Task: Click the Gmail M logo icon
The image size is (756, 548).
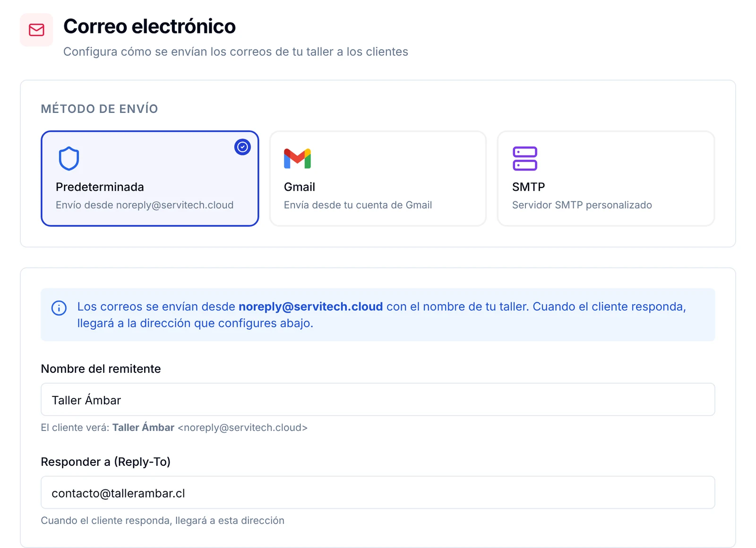Action: pos(297,158)
